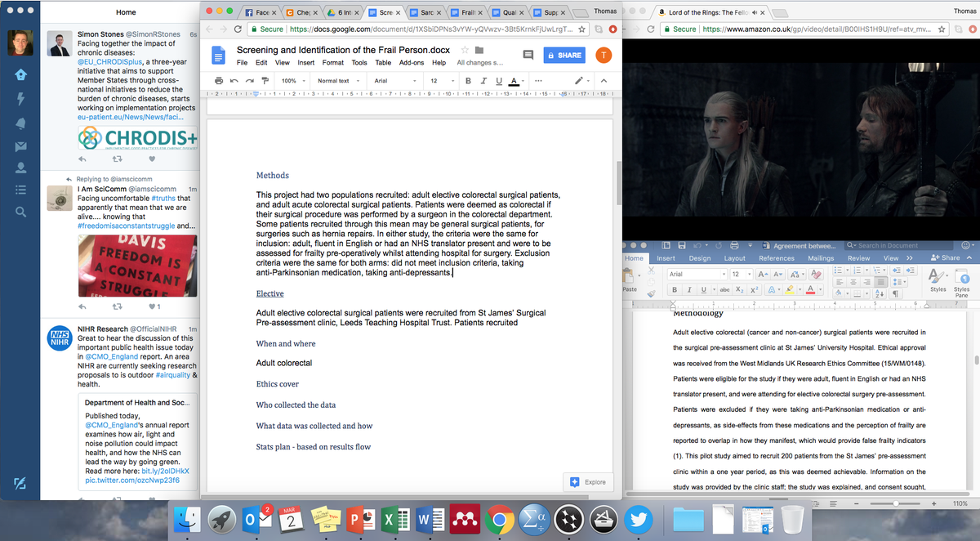Screen dimensions: 980x541
Task: Switch to the Word Insert ribbon tab
Action: (666, 258)
